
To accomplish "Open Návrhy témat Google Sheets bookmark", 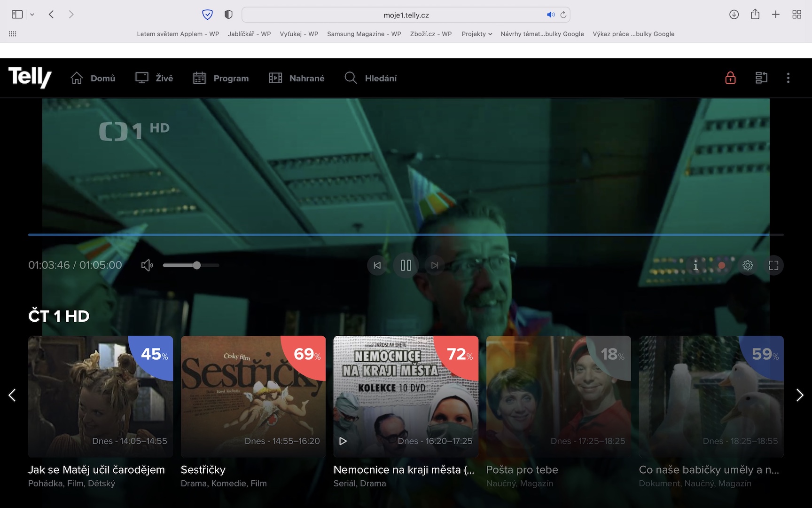I will (x=542, y=34).
